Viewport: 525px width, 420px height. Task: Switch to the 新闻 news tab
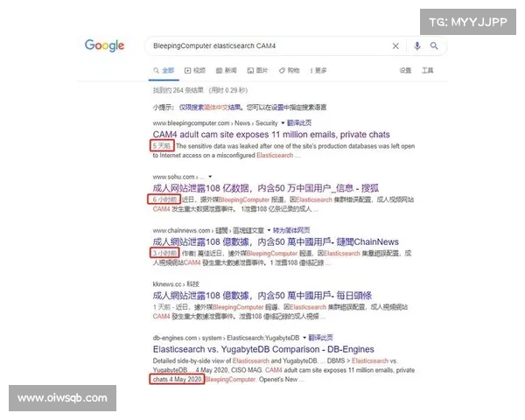pyautogui.click(x=227, y=70)
